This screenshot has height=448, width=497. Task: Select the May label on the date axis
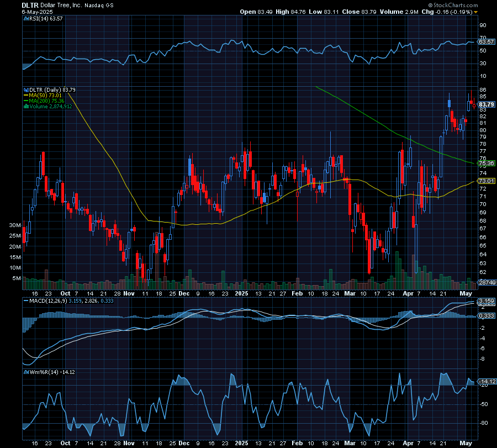click(467, 294)
